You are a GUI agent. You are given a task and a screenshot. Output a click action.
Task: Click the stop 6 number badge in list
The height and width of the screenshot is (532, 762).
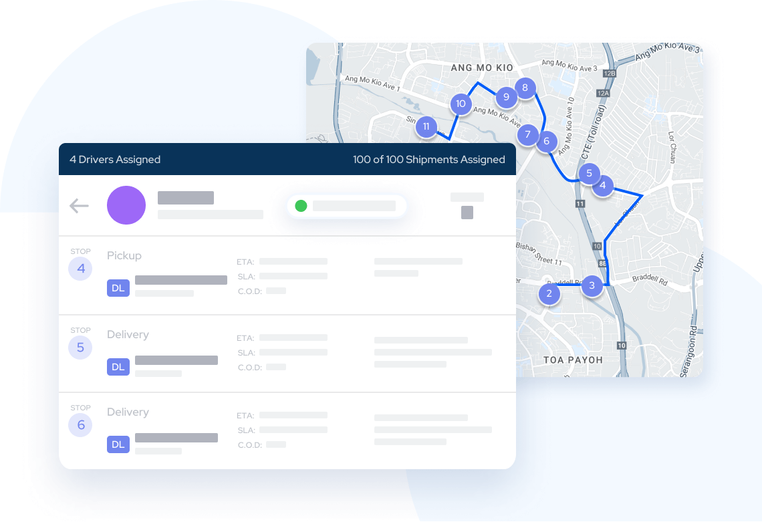tap(80, 425)
